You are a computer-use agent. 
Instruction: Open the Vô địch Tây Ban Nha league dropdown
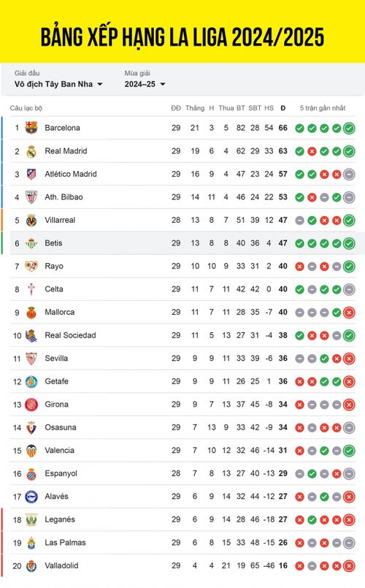click(58, 84)
